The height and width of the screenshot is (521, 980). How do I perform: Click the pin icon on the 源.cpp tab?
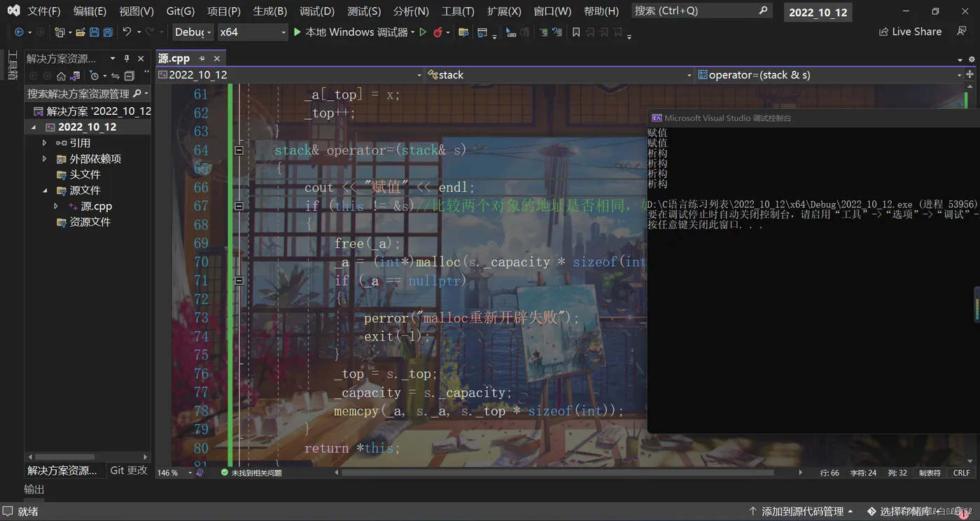point(202,59)
